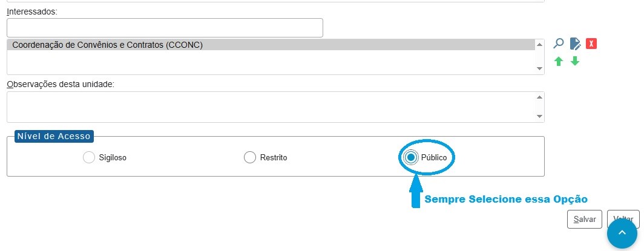This screenshot has width=644, height=251.
Task: Click the Salvar button
Action: click(x=585, y=219)
